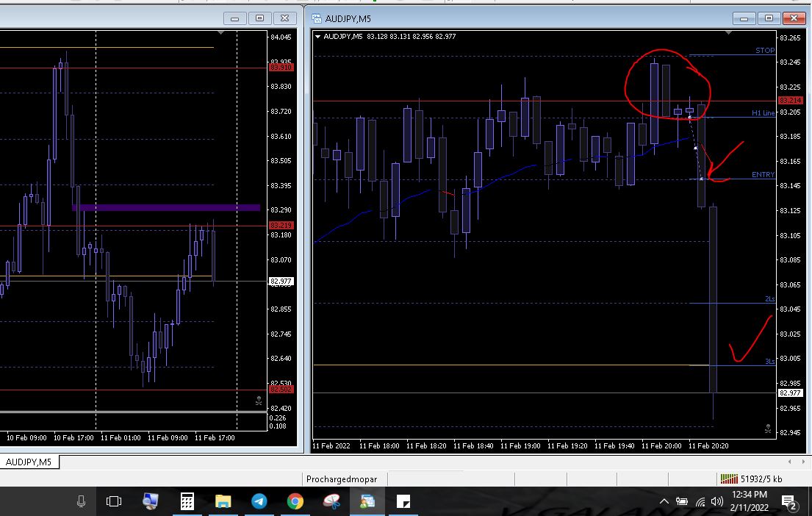The image size is (812, 516).
Task: Open File Explorer from the taskbar
Action: (223, 501)
